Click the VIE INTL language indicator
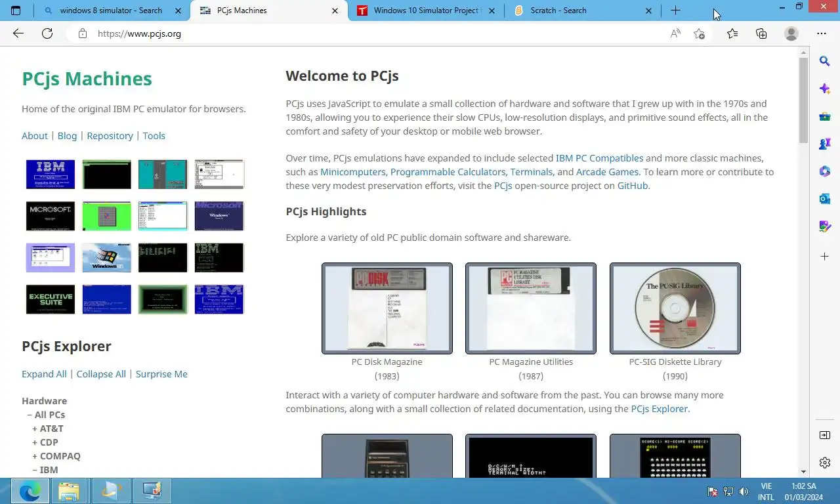This screenshot has height=504, width=840. 766,492
